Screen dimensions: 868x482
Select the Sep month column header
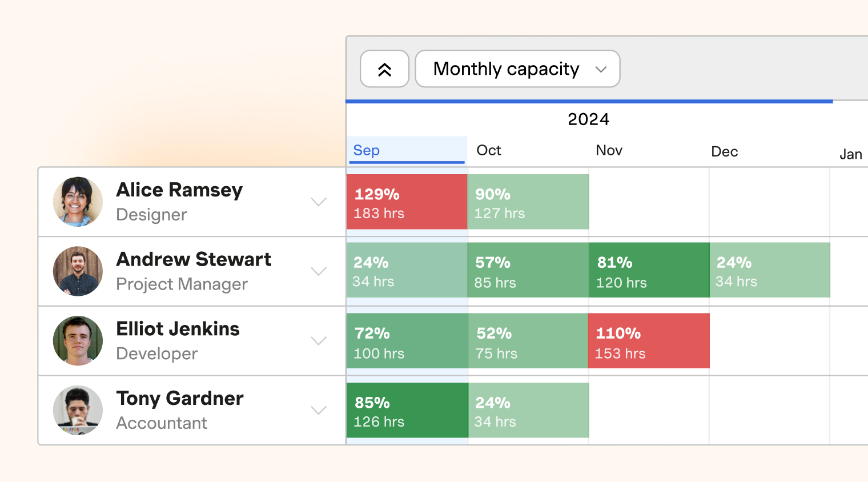[x=366, y=150]
